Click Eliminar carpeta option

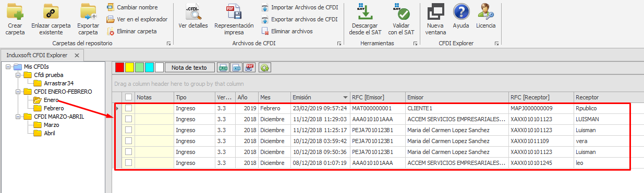coord(132,31)
